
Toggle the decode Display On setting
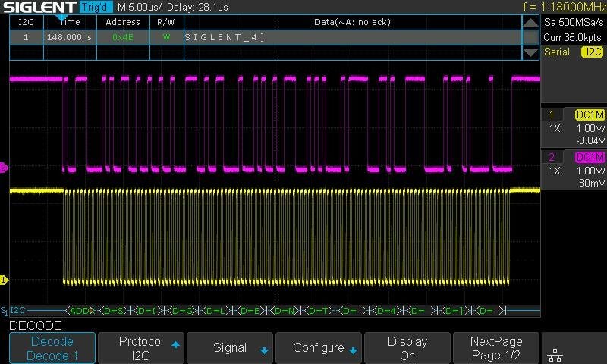click(407, 348)
